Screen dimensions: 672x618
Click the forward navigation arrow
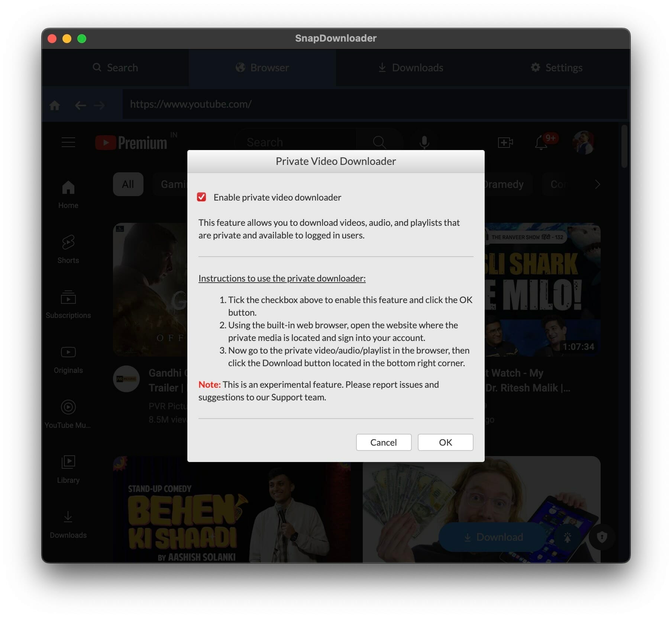[99, 105]
